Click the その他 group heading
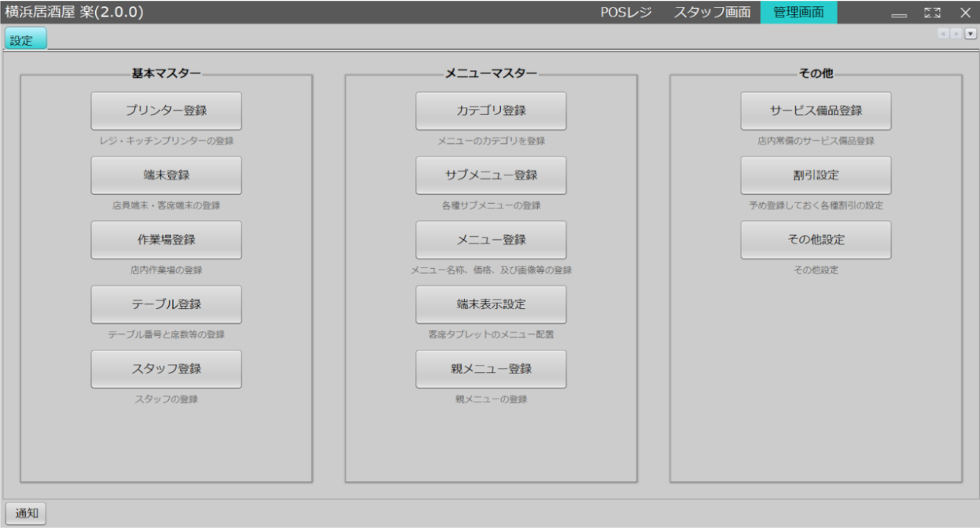The image size is (980, 530). pos(816,73)
